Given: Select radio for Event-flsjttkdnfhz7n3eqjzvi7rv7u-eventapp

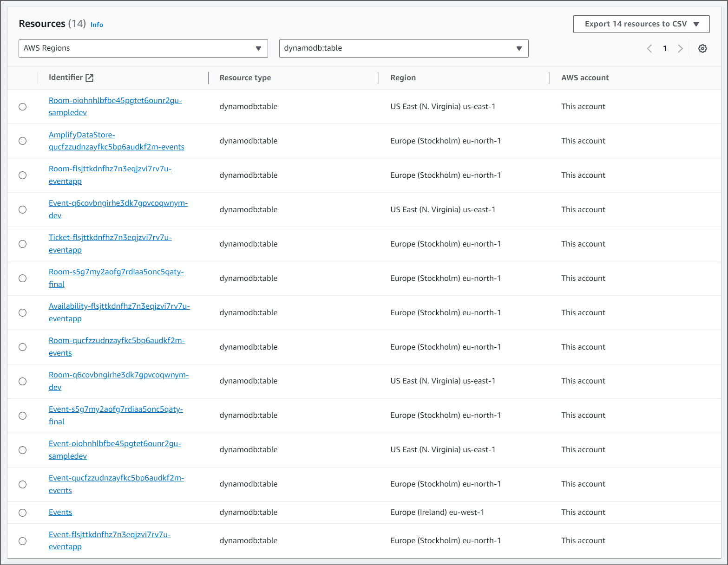Looking at the screenshot, I should (x=22, y=541).
